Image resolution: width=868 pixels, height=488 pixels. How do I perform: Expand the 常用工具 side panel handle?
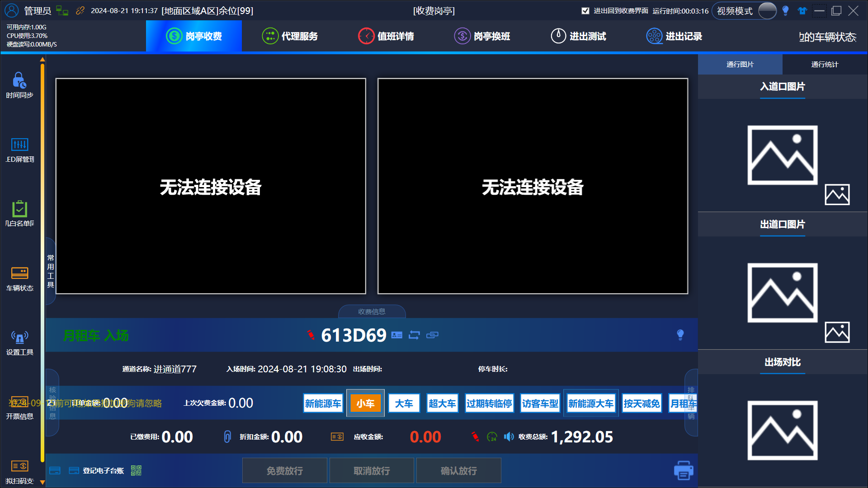[x=51, y=271]
